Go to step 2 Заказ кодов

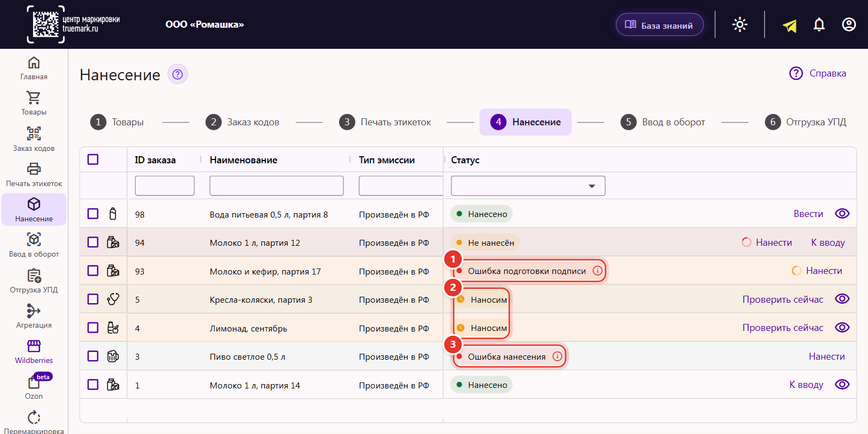coord(242,122)
